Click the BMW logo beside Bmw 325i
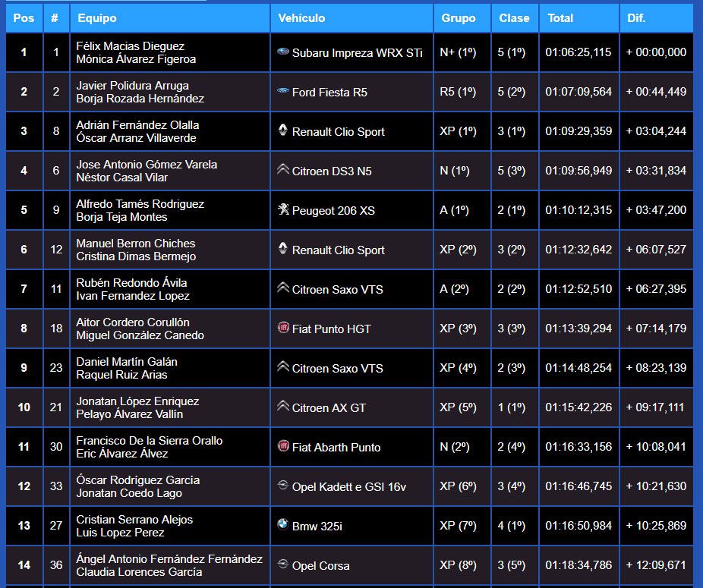This screenshot has height=588, width=703. point(283,525)
